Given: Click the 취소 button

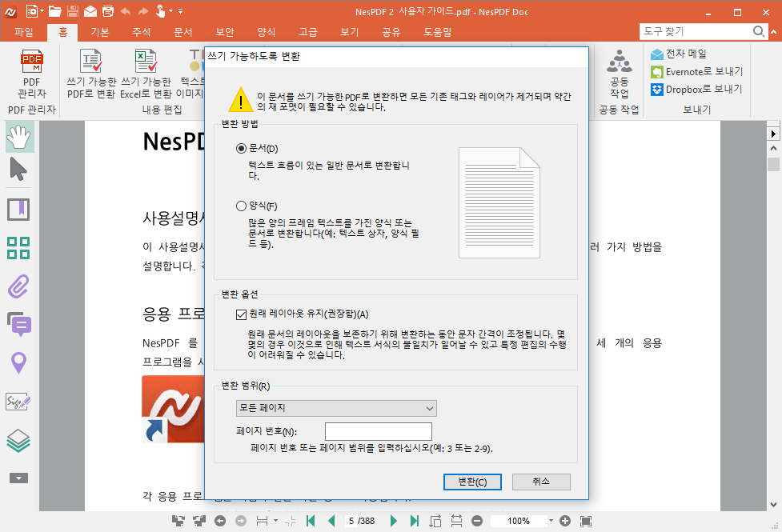Looking at the screenshot, I should [x=541, y=482].
